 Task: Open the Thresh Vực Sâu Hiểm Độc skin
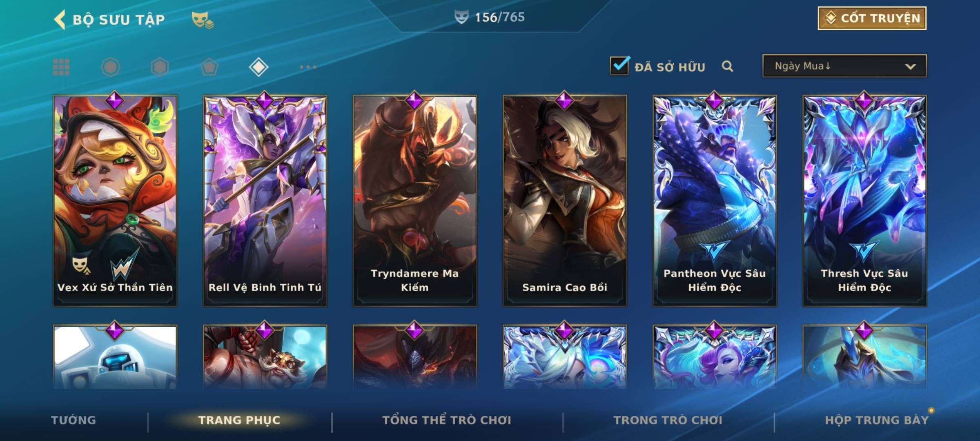tap(864, 201)
